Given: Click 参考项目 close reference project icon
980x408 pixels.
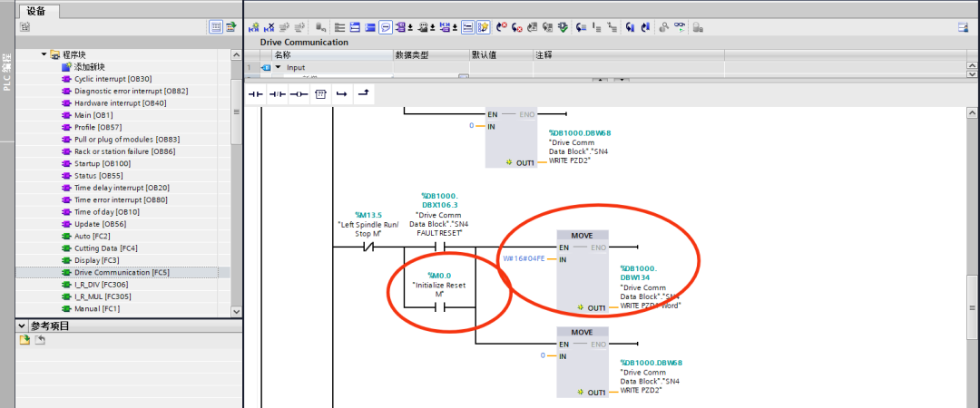Looking at the screenshot, I should click(x=39, y=340).
